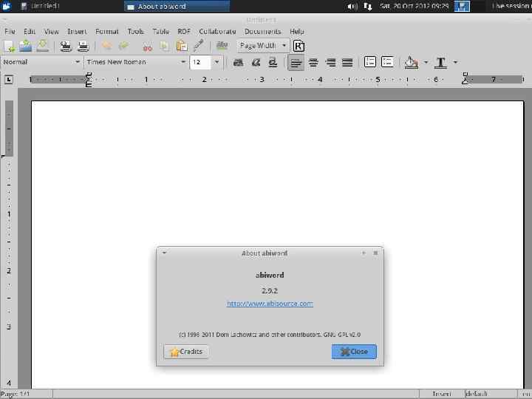Open the Documents menu
This screenshot has height=399, width=532.
[x=263, y=32]
